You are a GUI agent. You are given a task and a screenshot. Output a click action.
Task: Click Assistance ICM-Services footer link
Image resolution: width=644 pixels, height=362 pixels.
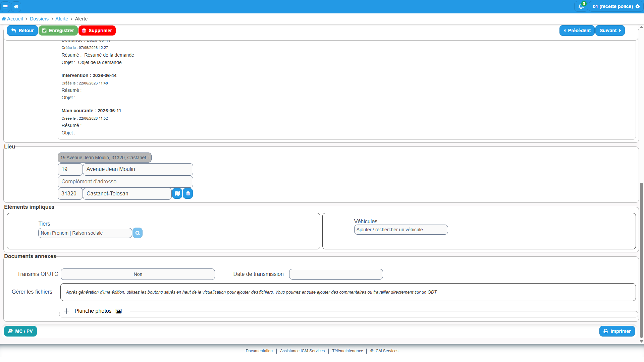click(302, 351)
